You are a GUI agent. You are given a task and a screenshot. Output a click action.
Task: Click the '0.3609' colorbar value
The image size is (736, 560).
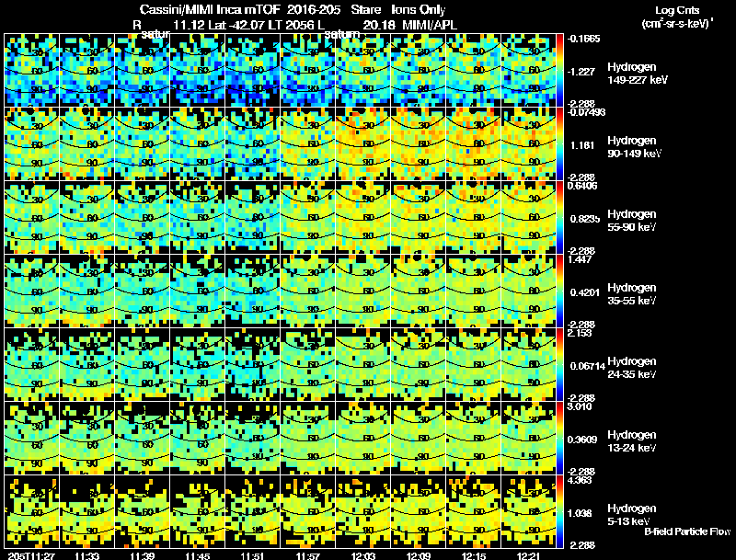583,440
